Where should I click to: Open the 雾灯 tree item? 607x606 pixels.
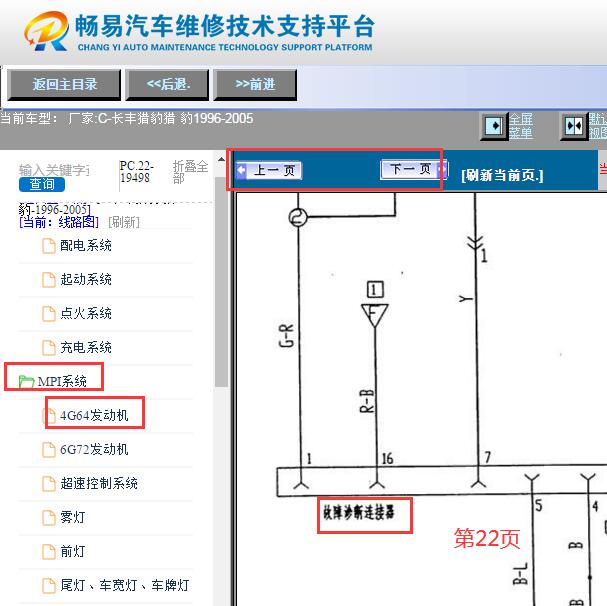pyautogui.click(x=73, y=517)
